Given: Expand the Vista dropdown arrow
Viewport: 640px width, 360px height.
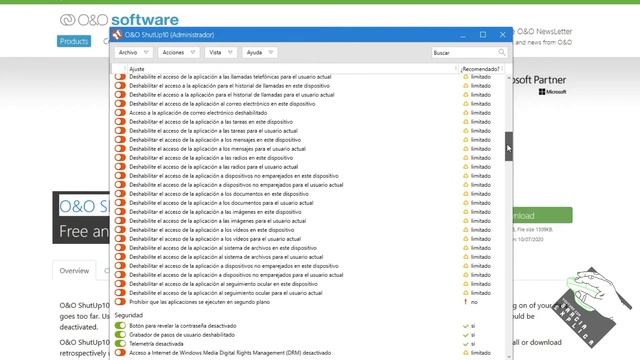Looking at the screenshot, I should pyautogui.click(x=230, y=53).
